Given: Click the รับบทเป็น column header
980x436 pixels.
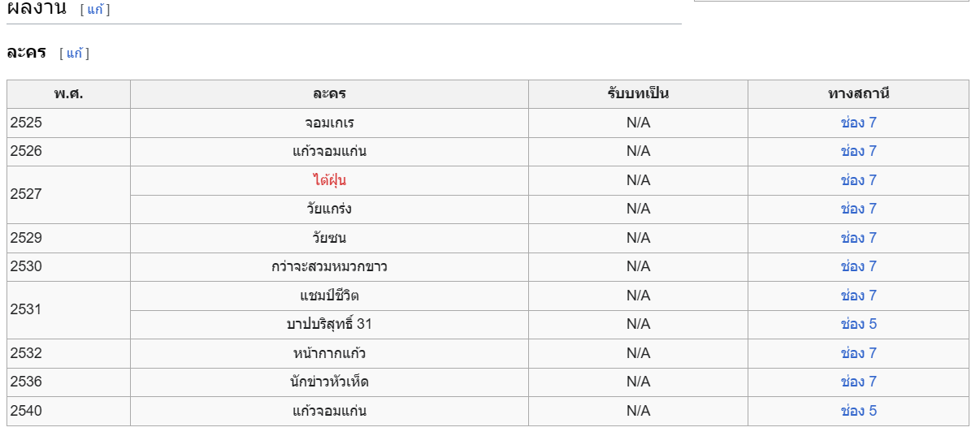Looking at the screenshot, I should coord(638,94).
